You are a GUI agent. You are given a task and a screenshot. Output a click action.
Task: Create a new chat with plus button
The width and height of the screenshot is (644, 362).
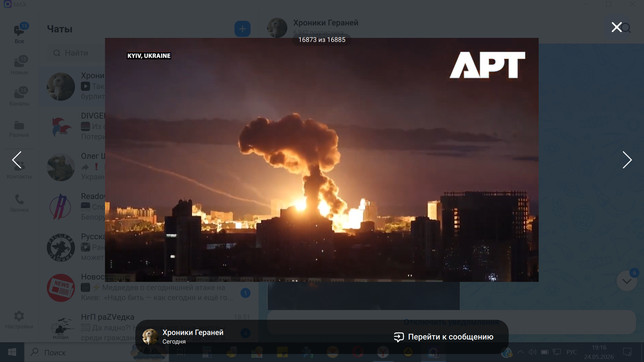coord(242,29)
